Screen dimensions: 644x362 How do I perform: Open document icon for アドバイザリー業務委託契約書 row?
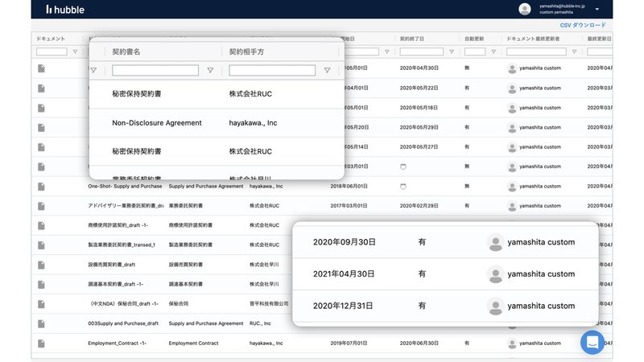(41, 206)
